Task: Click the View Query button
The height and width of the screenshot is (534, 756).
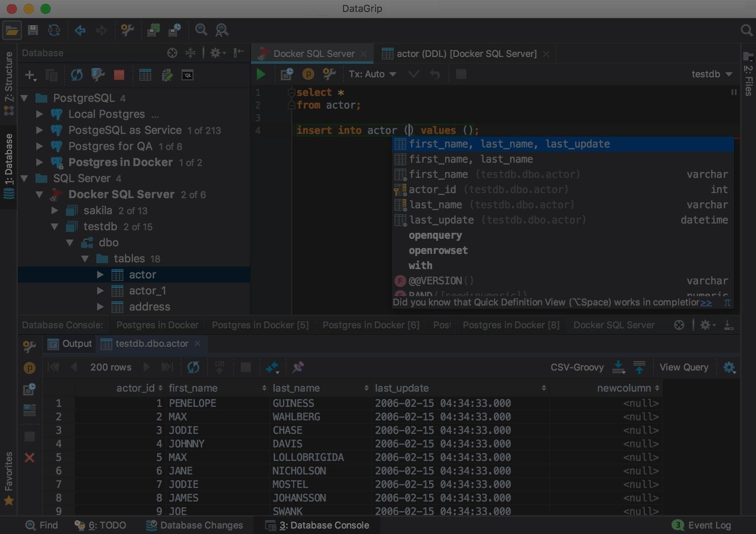Action: 684,367
